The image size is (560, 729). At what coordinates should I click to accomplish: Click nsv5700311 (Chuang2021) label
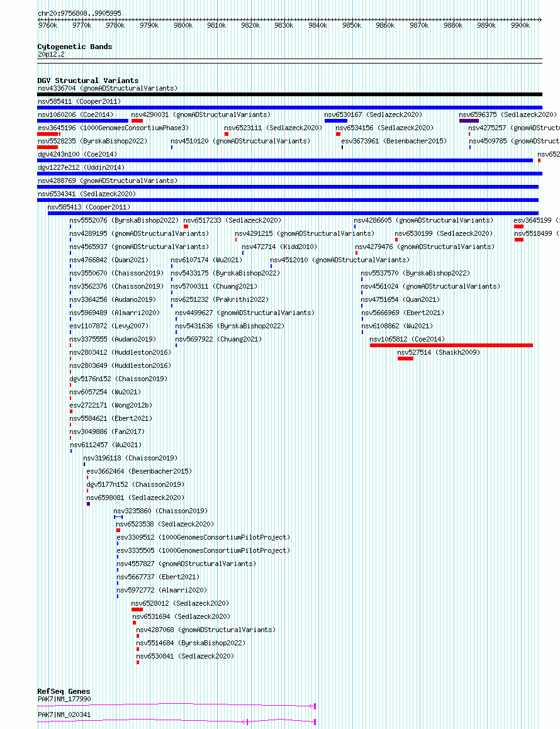coord(214,286)
